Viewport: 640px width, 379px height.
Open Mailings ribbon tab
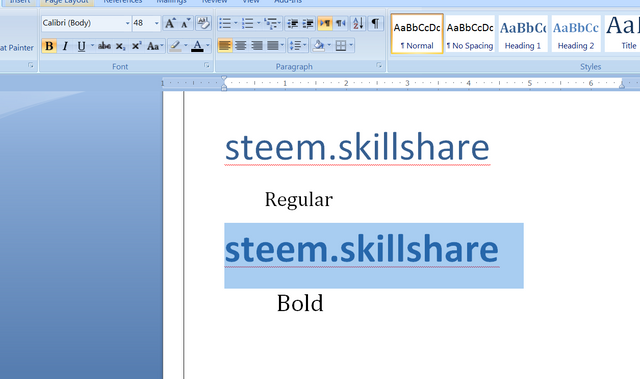pyautogui.click(x=171, y=2)
